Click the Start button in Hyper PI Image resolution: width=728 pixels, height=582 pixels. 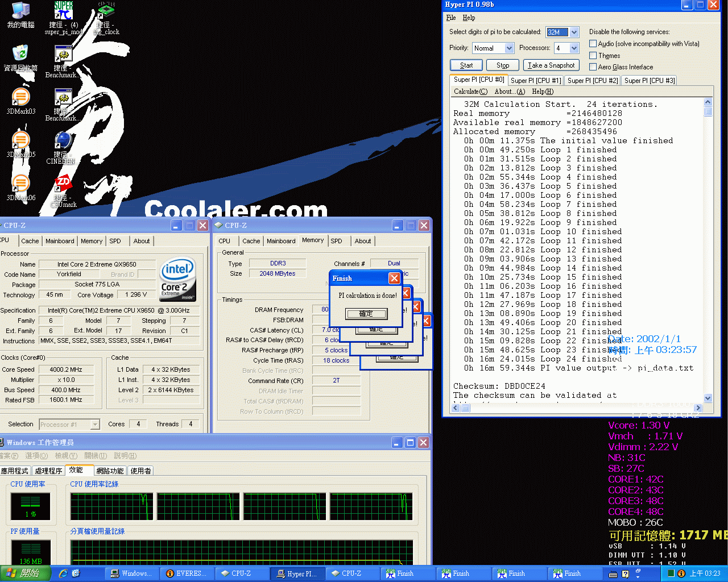click(x=466, y=65)
